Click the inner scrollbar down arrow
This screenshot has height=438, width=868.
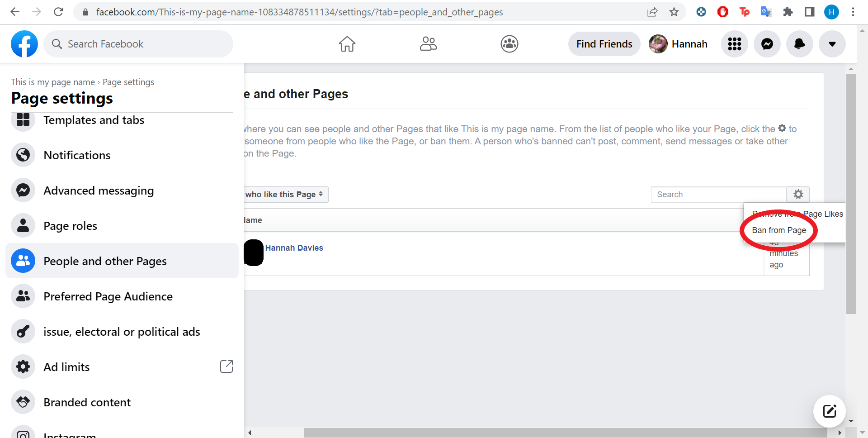click(x=851, y=421)
